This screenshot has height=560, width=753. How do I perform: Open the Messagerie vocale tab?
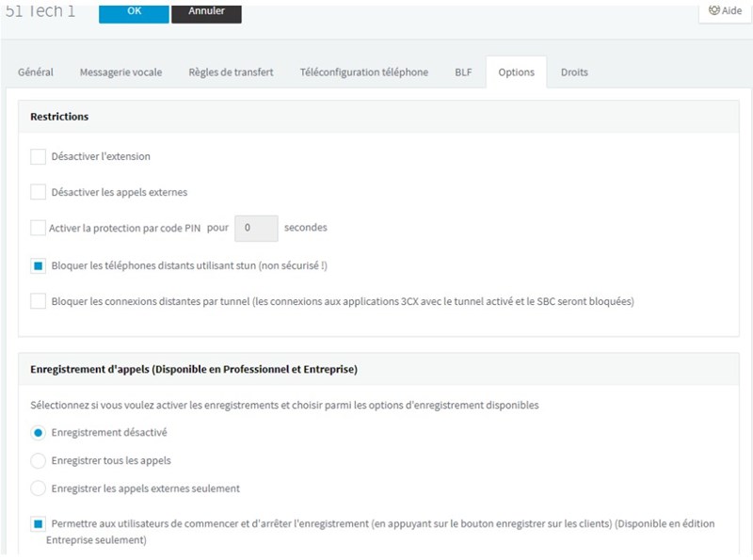coord(120,72)
